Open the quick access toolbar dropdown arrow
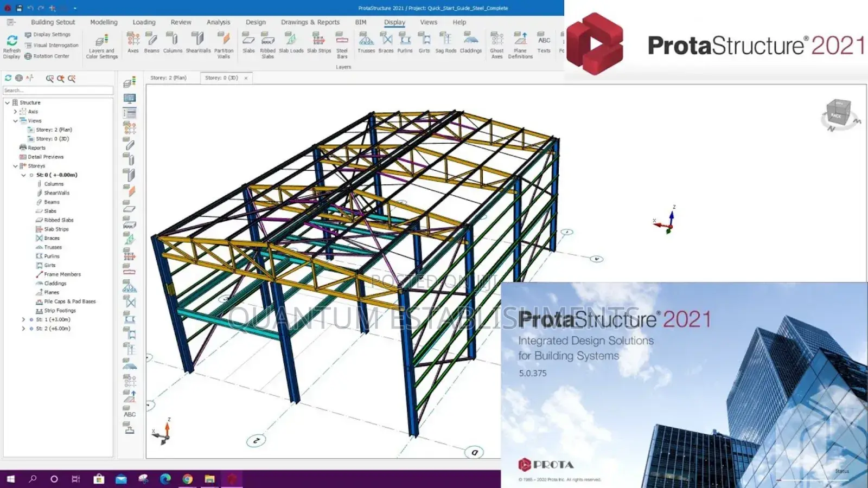This screenshot has width=868, height=488. click(75, 8)
